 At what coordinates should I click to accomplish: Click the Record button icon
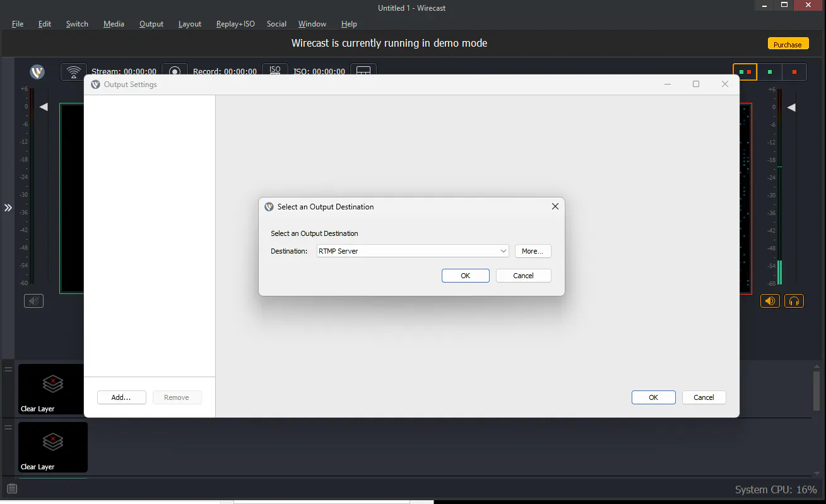[175, 71]
